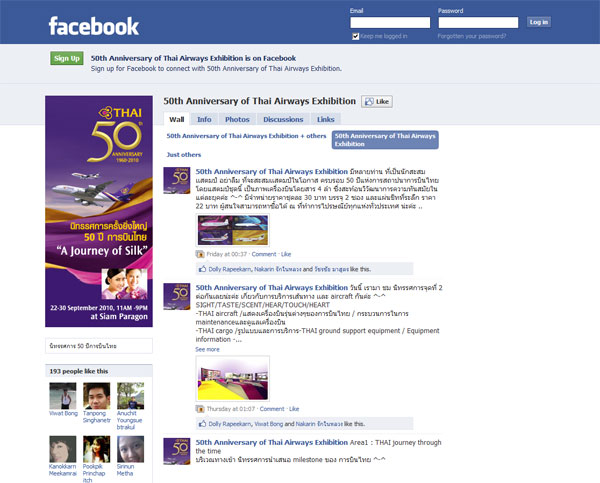Viewport: 600px width, 483px height.
Task: Open the THAI 50th Anniversary poster image
Action: pyautogui.click(x=99, y=211)
